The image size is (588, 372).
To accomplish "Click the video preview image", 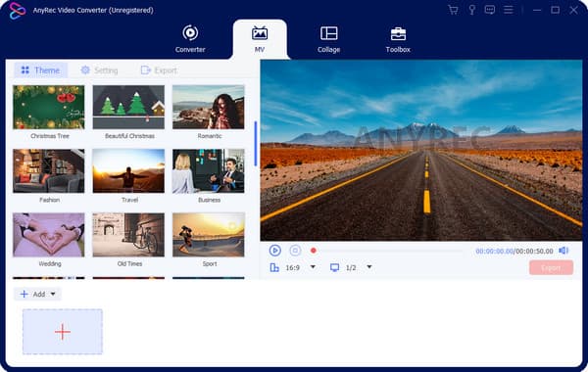I will tap(421, 150).
